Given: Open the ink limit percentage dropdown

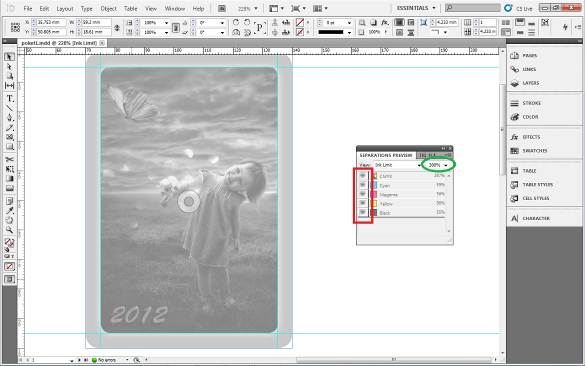Looking at the screenshot, I should click(x=445, y=165).
